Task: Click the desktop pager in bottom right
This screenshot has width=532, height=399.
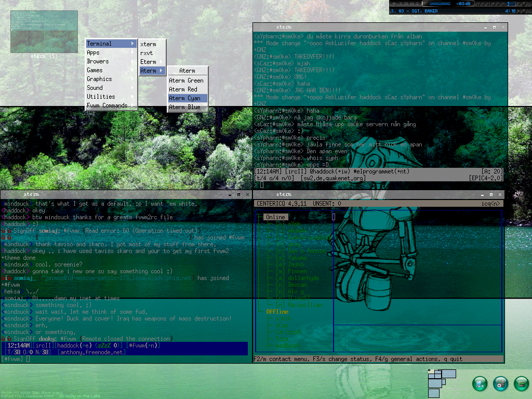Action: click(x=442, y=383)
